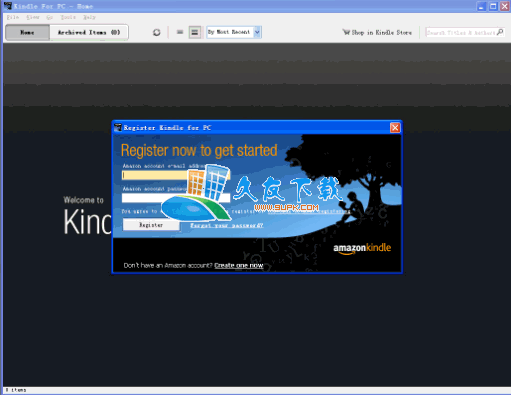Image resolution: width=511 pixels, height=395 pixels.
Task: Open the View menu
Action: [33, 17]
